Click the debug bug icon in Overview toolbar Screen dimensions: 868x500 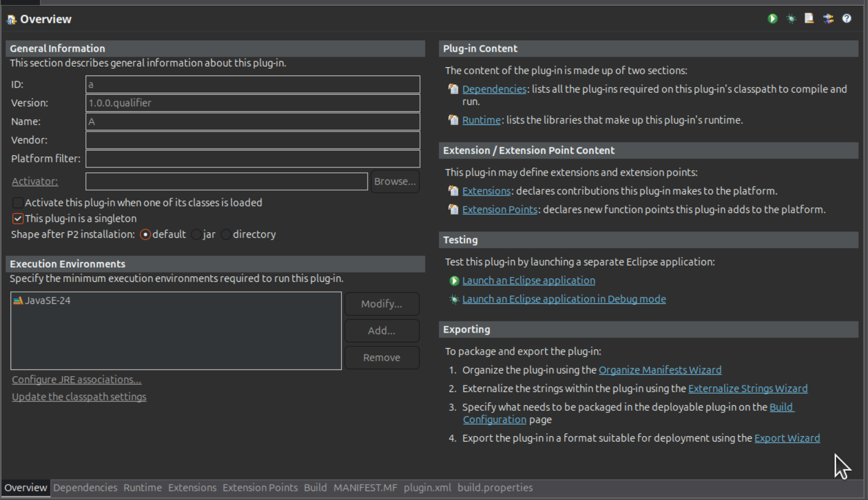[x=791, y=19]
